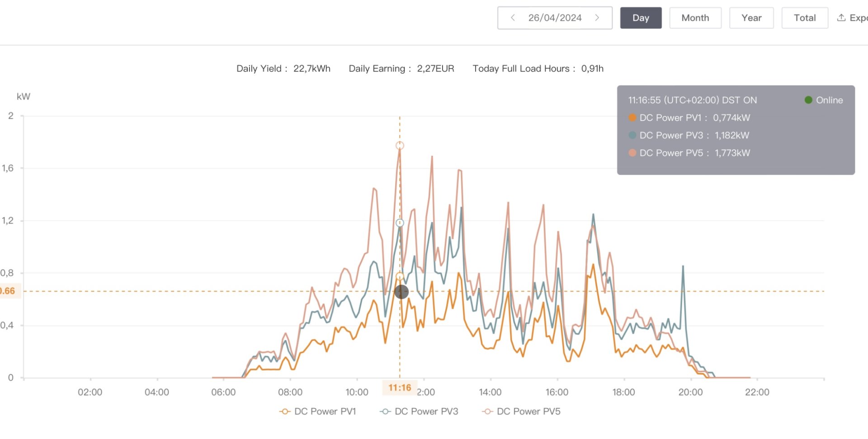
Task: Click the 11:16 time marker label
Action: [400, 388]
